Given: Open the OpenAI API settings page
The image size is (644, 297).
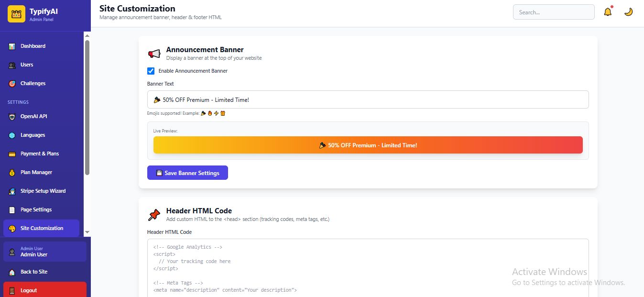Looking at the screenshot, I should (33, 116).
